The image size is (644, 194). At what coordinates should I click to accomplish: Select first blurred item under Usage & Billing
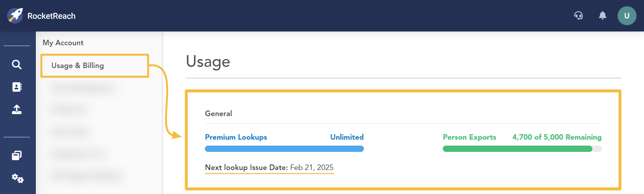84,88
